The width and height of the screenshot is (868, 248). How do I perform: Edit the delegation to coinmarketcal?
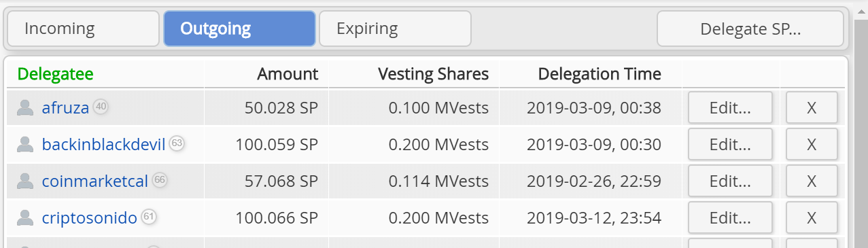pyautogui.click(x=730, y=181)
